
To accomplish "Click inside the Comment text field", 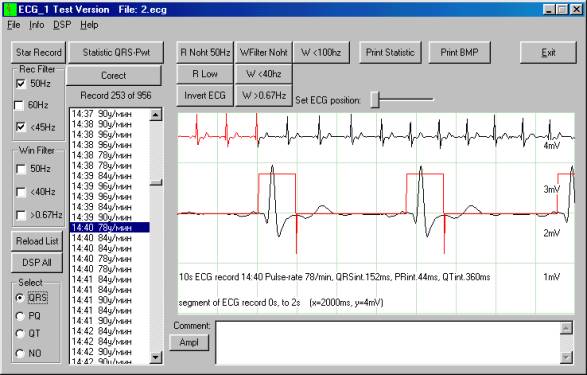I will (x=388, y=342).
